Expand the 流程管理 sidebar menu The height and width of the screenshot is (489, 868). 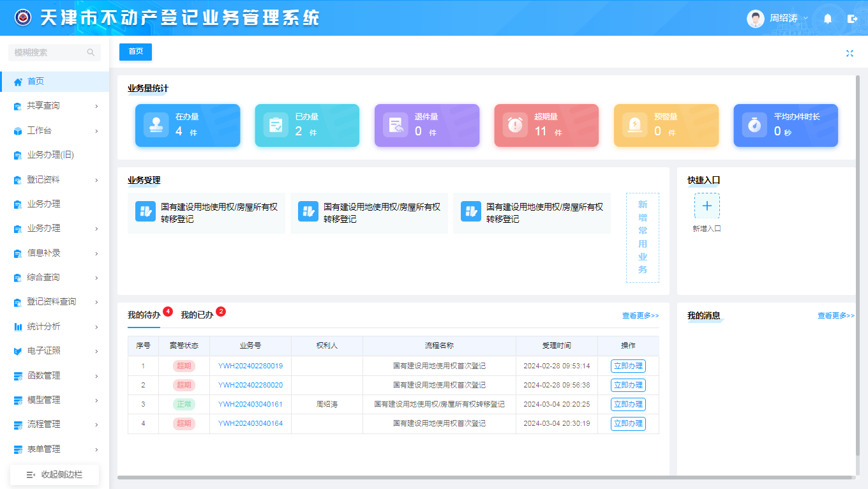coord(55,425)
